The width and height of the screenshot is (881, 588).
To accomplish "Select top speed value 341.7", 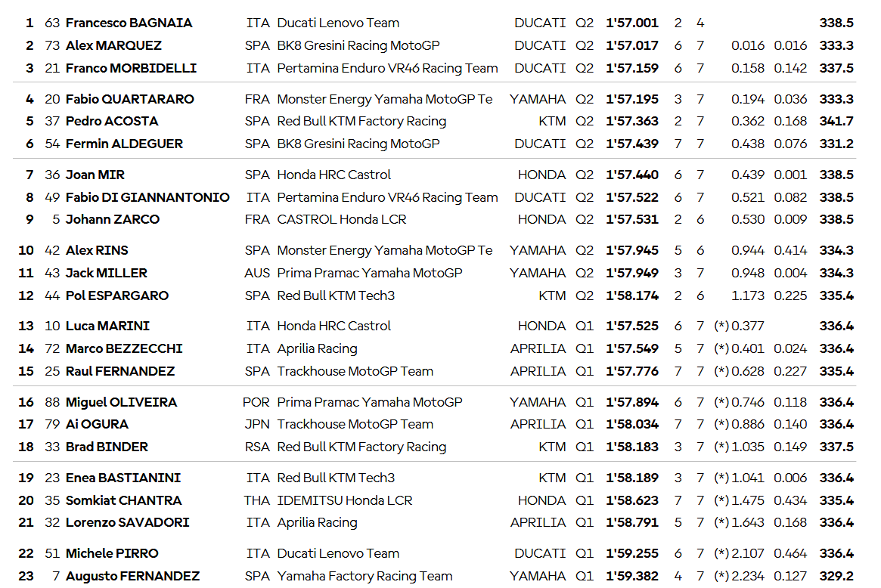I will pyautogui.click(x=836, y=121).
